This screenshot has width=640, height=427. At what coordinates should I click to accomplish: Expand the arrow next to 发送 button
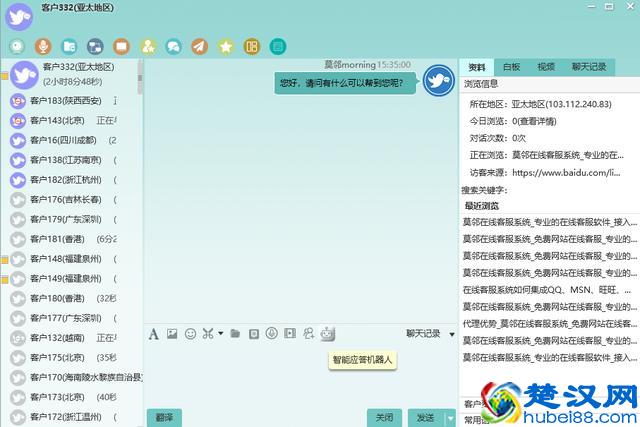click(x=451, y=418)
